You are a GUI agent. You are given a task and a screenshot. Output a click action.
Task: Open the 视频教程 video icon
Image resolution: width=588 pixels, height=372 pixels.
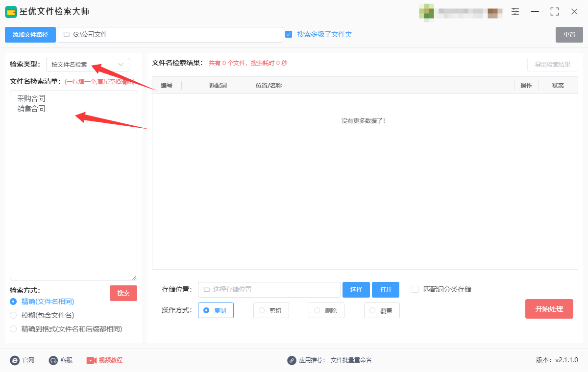click(92, 360)
